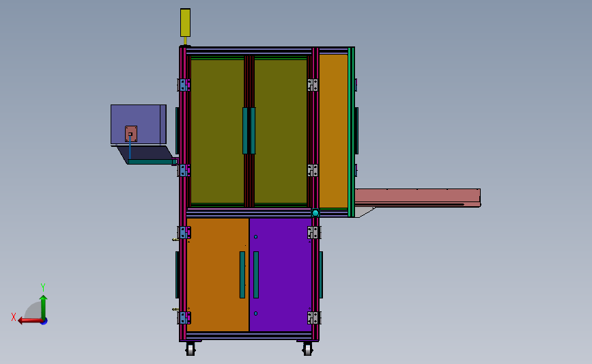
Task: Click the orange lower-left cabinet door
Action: click(218, 275)
